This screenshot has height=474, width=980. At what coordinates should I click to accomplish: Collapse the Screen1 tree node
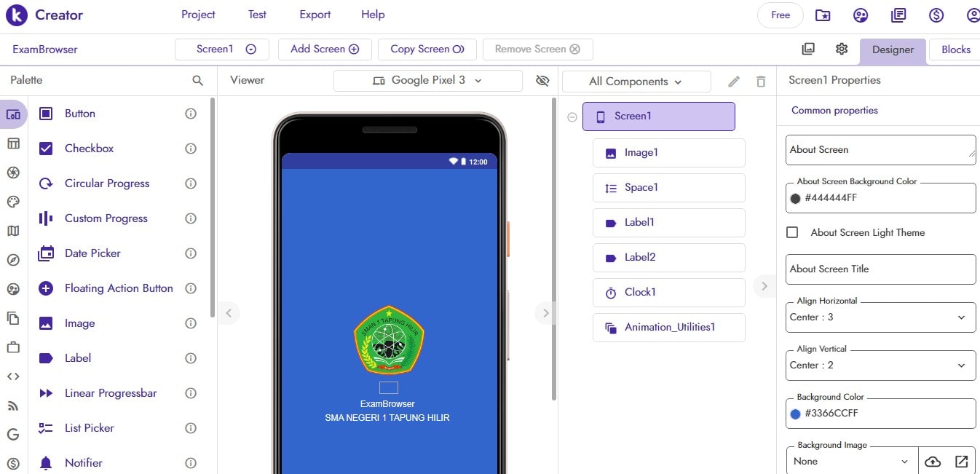point(572,116)
